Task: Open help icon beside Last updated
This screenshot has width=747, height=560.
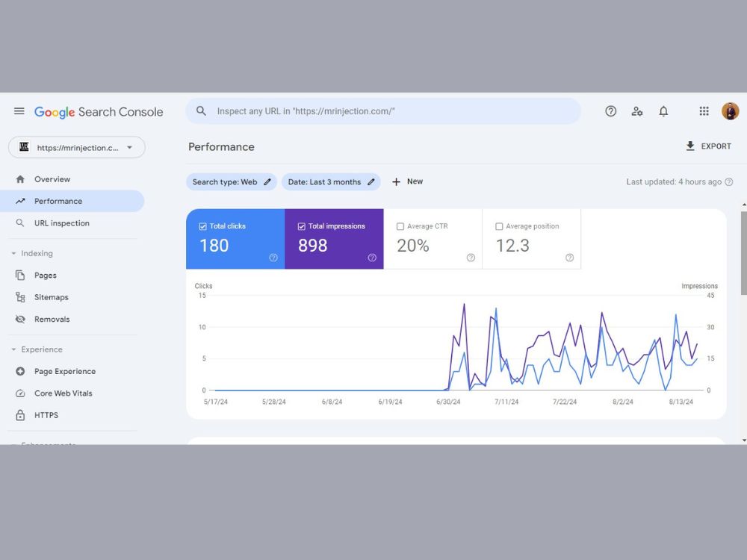Action: tap(729, 182)
